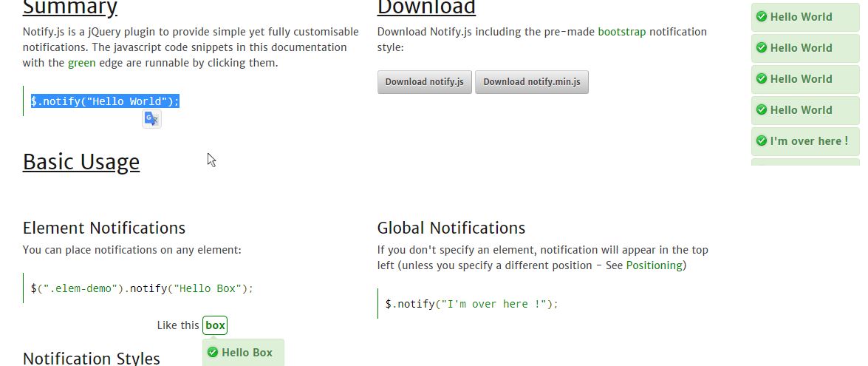This screenshot has height=366, width=868.
Task: Run the I'm over here snippet
Action: click(x=471, y=304)
